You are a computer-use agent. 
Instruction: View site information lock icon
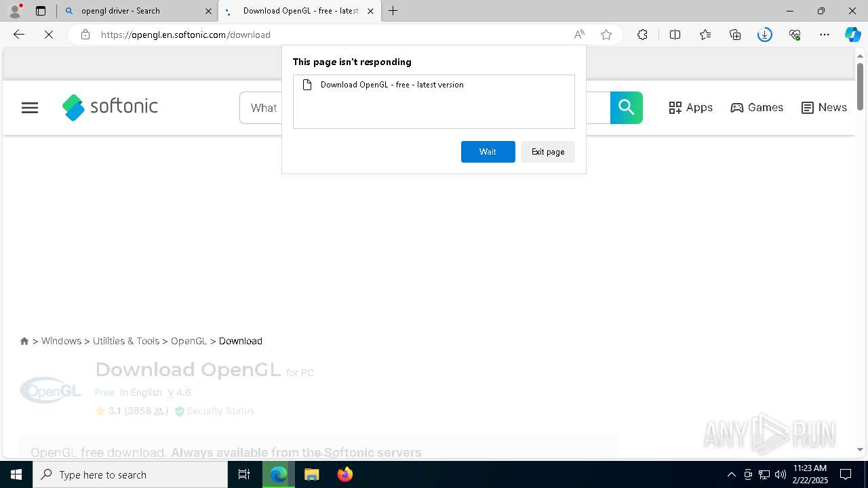pos(85,35)
